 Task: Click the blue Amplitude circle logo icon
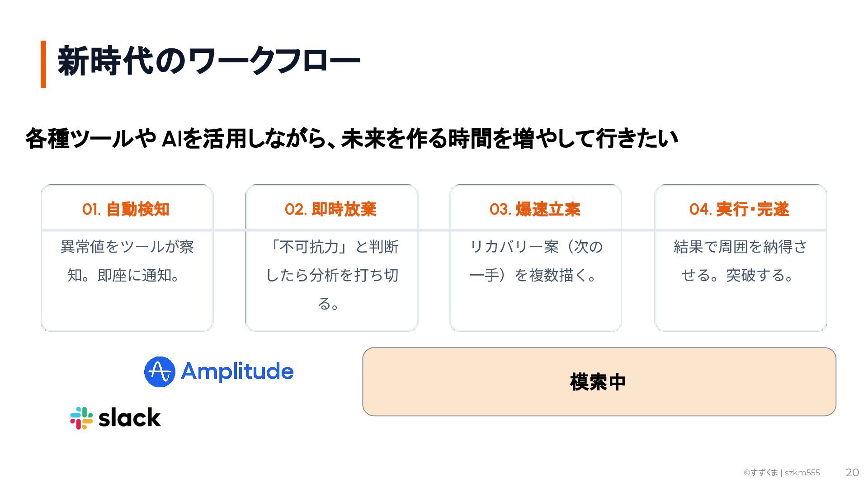point(160,372)
